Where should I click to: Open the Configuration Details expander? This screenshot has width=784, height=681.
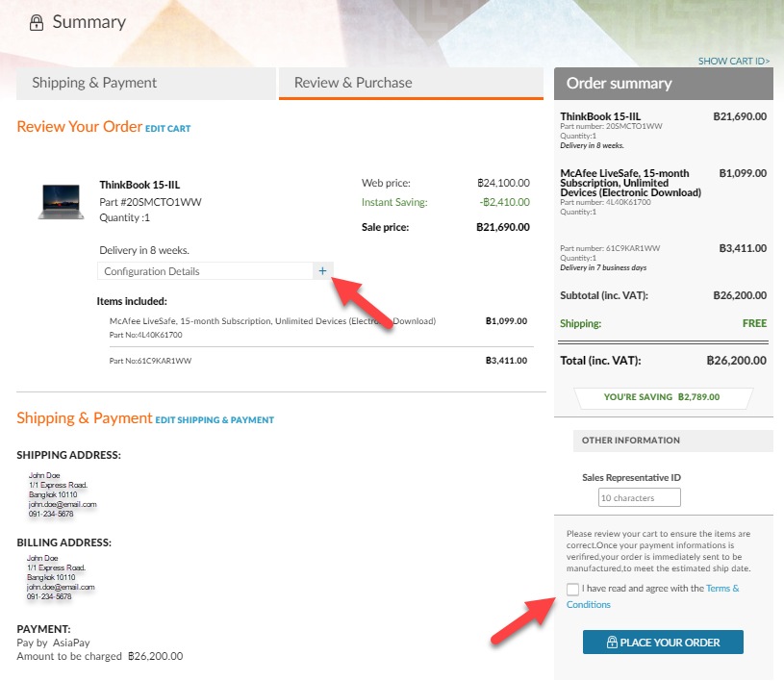(x=215, y=271)
